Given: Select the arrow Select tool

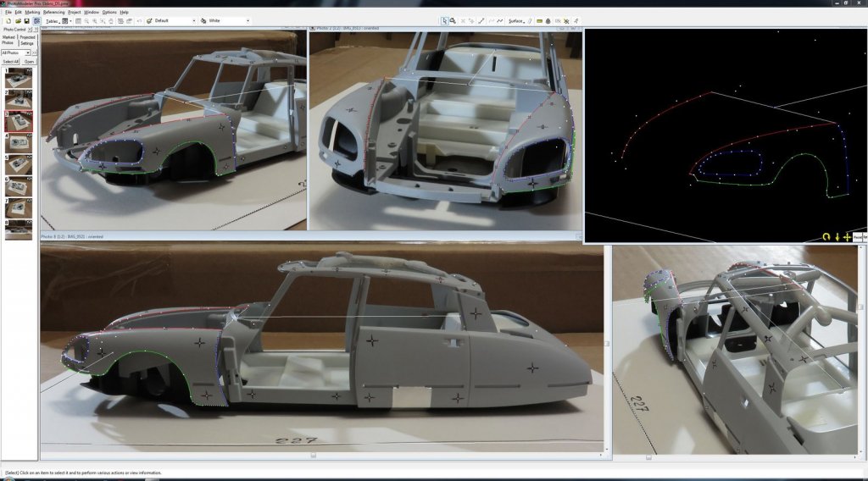Looking at the screenshot, I should [x=444, y=20].
